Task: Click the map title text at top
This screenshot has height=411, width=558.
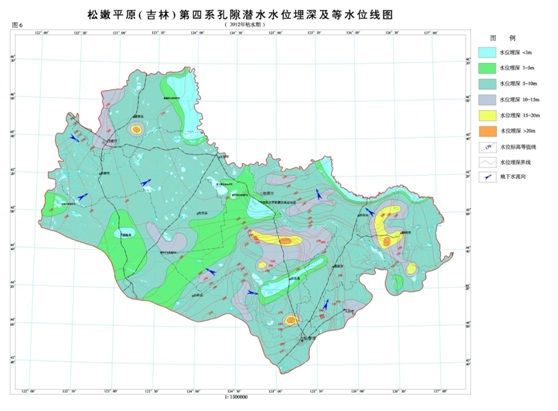Action: (240, 15)
